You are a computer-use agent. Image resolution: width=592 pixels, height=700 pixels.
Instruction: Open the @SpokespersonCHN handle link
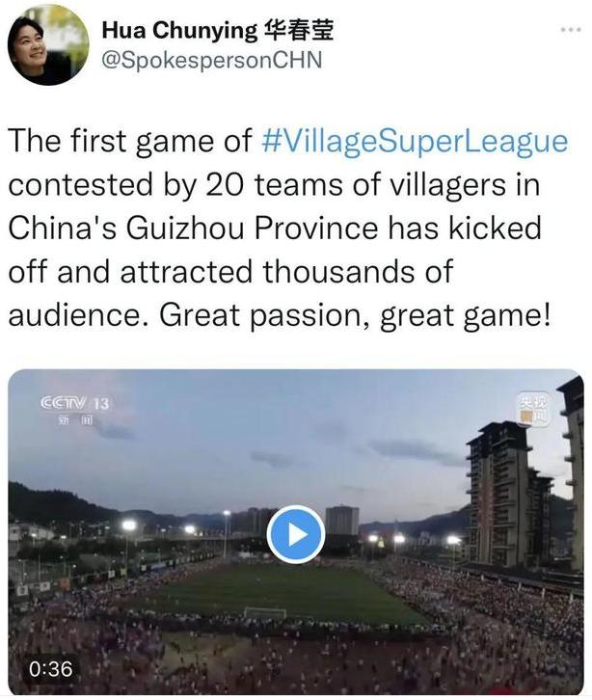coord(211,60)
